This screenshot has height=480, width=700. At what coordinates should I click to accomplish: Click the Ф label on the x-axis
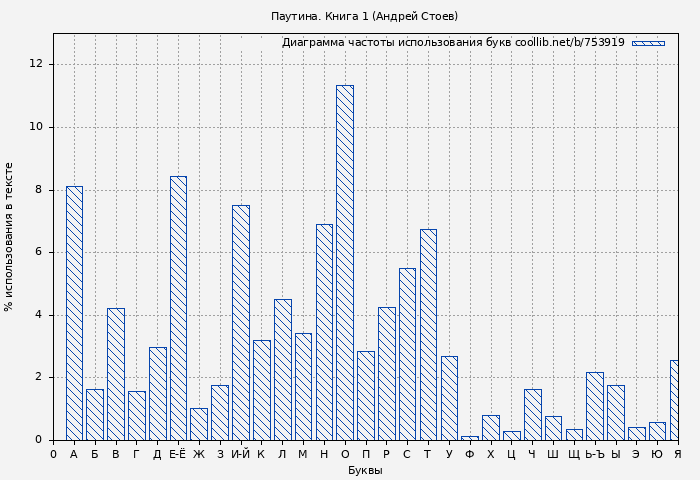click(x=469, y=454)
